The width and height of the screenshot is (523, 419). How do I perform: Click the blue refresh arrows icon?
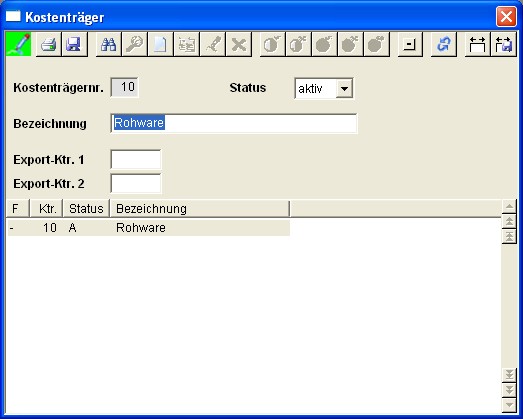pyautogui.click(x=444, y=44)
